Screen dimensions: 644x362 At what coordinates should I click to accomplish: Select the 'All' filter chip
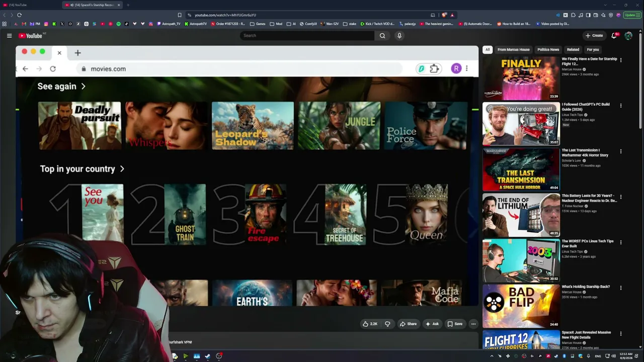487,50
